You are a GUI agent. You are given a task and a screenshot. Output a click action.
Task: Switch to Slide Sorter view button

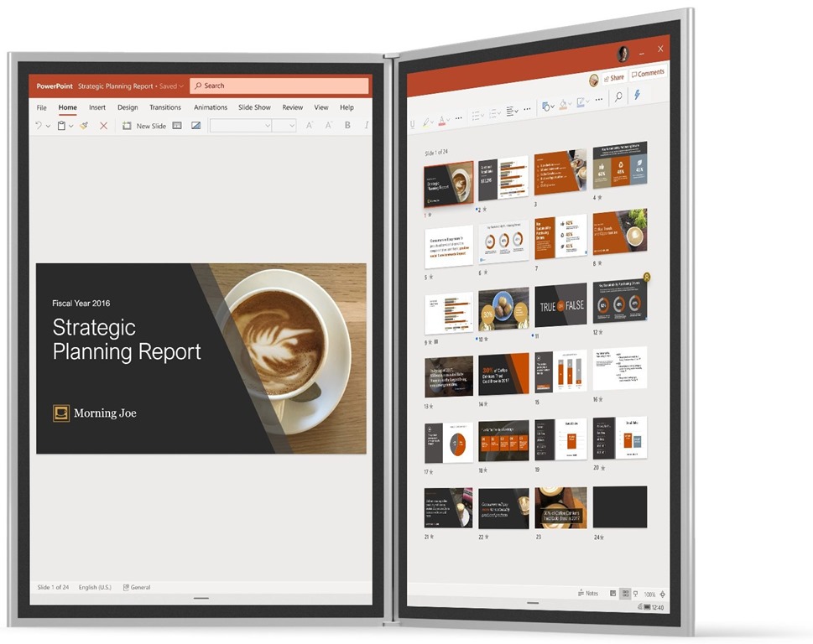623,594
